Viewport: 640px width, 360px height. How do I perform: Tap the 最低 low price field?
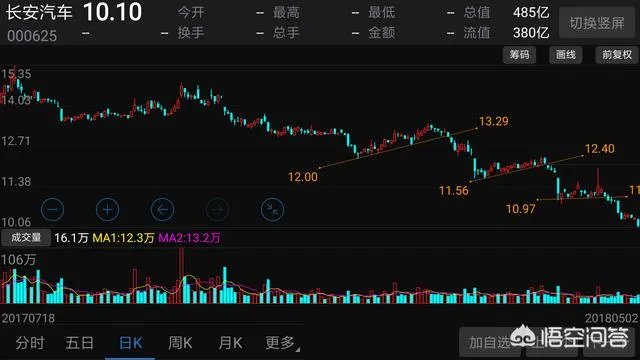[x=411, y=12]
